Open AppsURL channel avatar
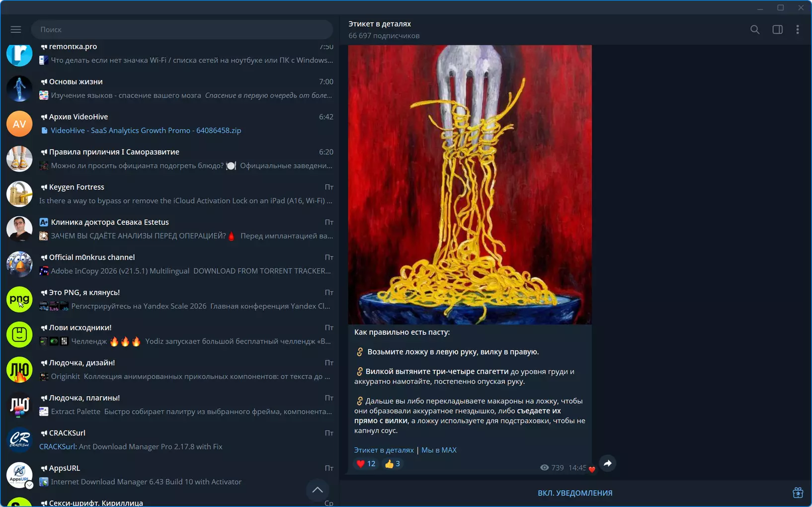812x507 pixels. click(19, 475)
